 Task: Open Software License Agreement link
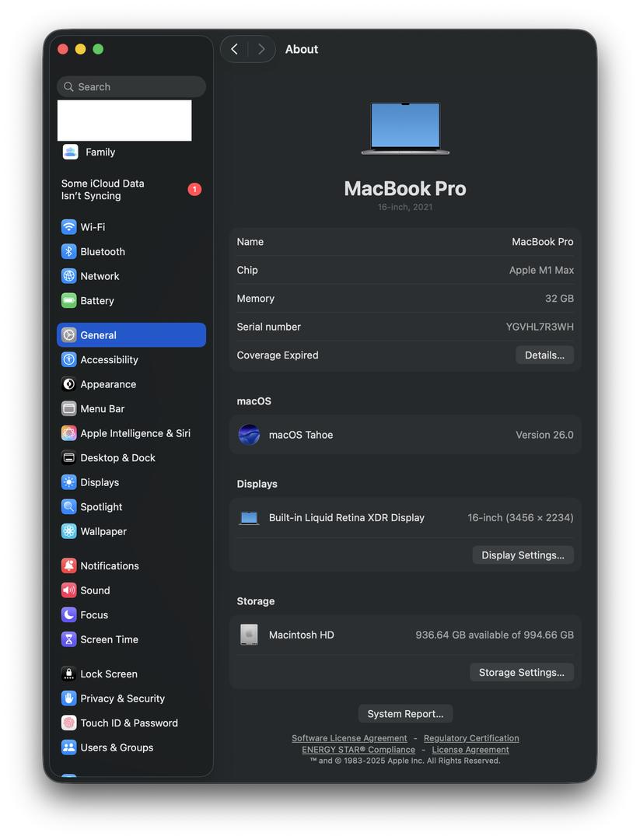click(349, 738)
